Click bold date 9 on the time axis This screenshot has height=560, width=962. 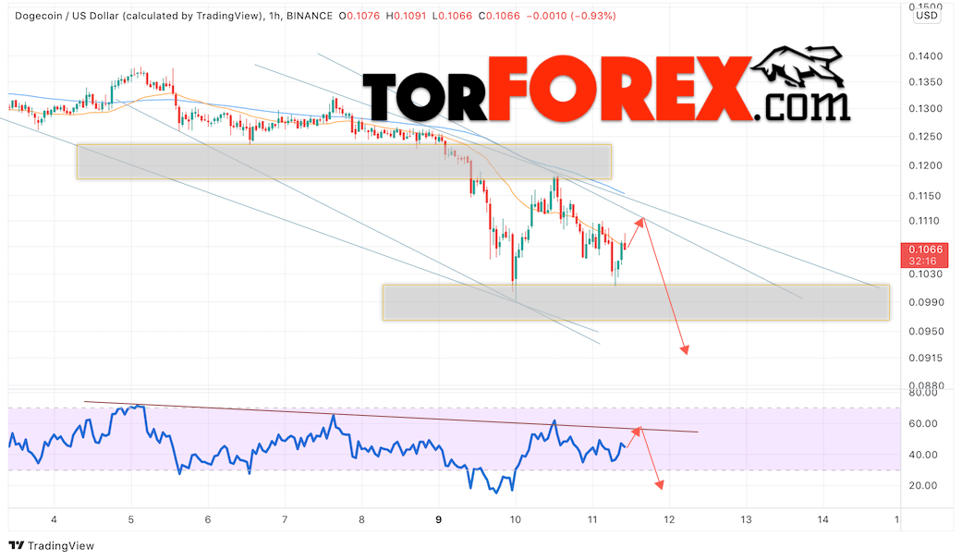click(x=438, y=519)
